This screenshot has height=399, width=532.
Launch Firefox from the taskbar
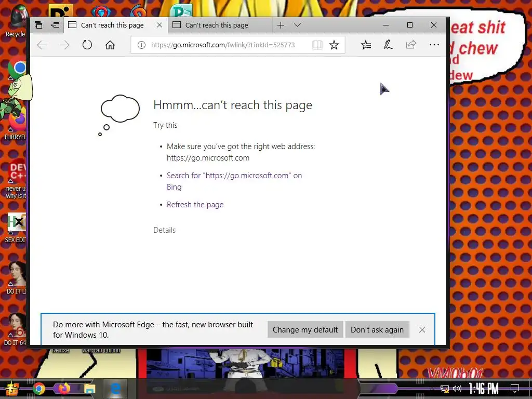pos(64,389)
